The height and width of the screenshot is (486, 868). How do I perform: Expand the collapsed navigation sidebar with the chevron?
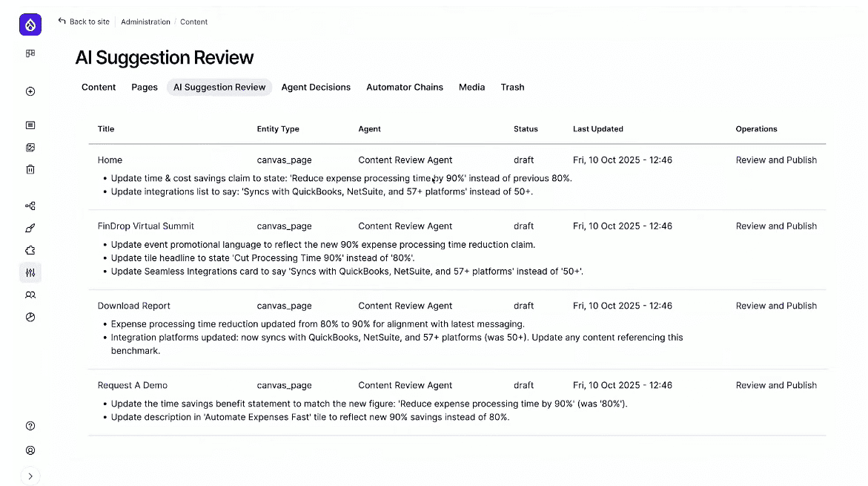pos(30,476)
